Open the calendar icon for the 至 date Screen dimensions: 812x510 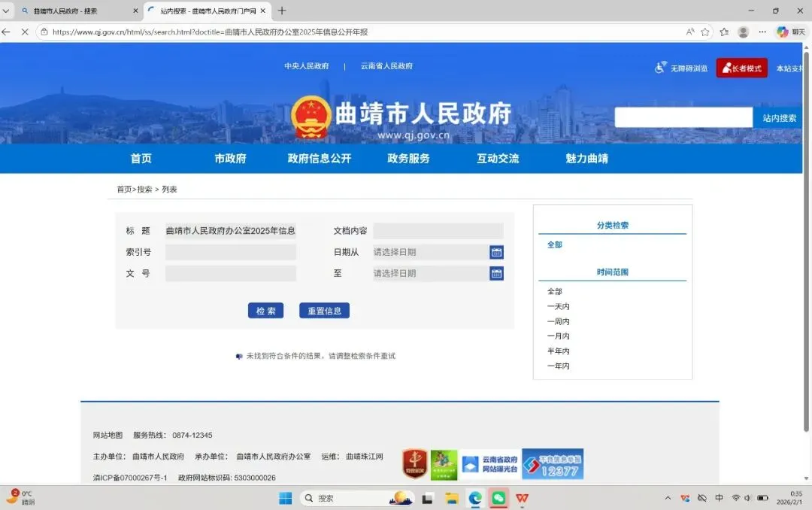[497, 273]
